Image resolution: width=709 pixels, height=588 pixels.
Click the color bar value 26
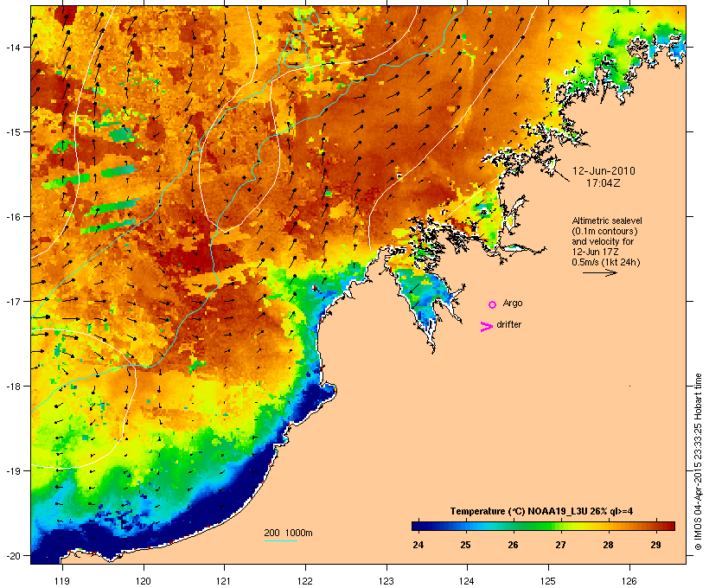[514, 545]
